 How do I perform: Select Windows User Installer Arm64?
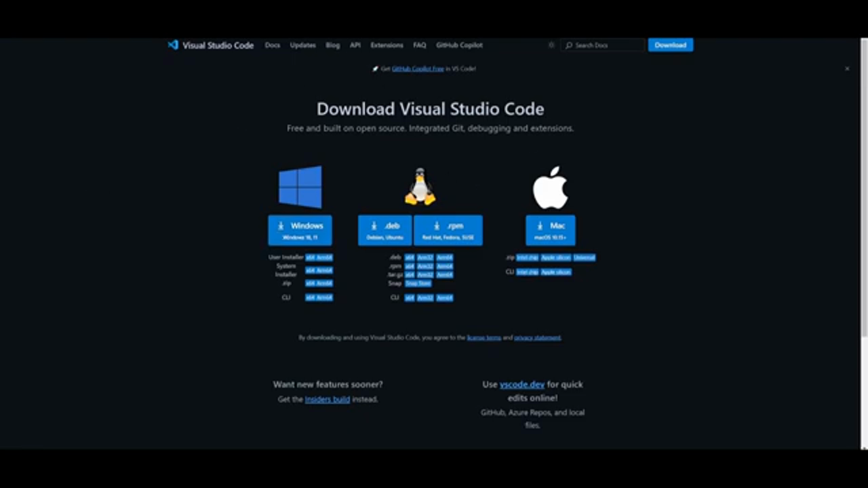pos(325,258)
